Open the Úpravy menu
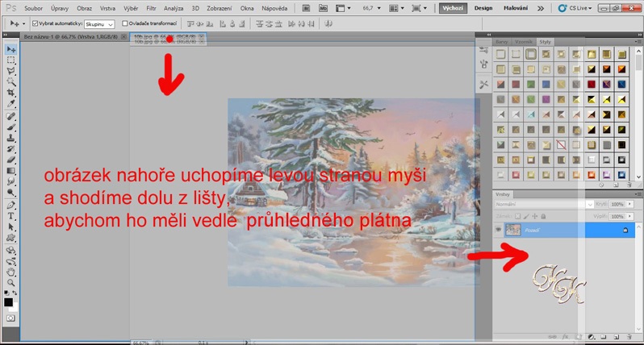The image size is (644, 345). click(x=60, y=8)
